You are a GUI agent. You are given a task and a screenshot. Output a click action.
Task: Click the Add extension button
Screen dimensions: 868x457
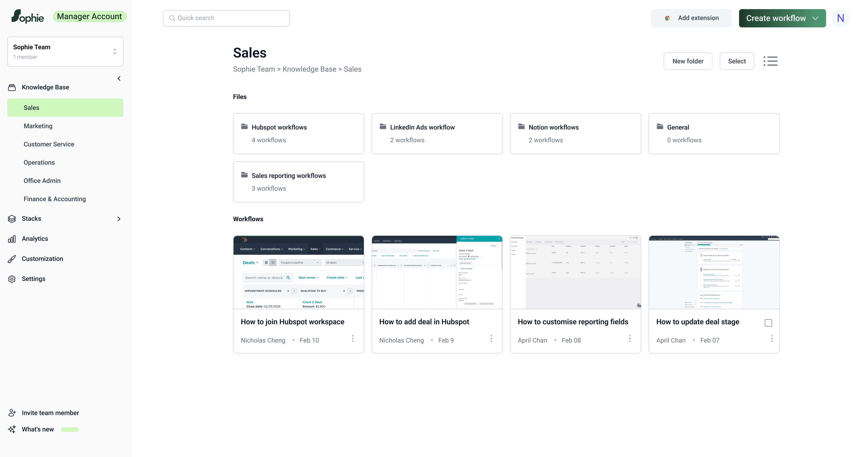[x=691, y=18]
